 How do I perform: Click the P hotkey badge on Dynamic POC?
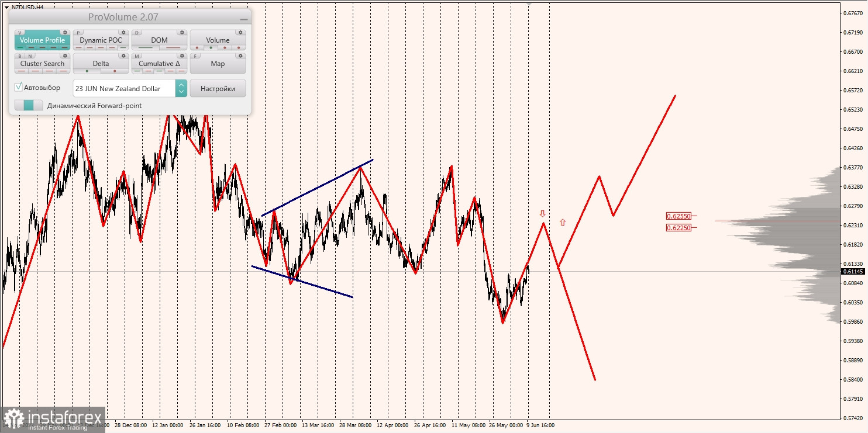point(79,33)
